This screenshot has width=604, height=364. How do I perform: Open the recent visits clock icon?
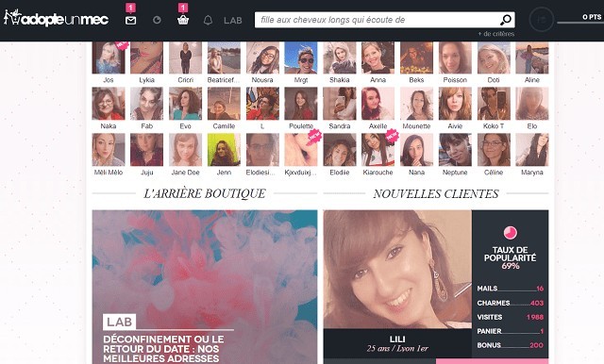(x=157, y=20)
